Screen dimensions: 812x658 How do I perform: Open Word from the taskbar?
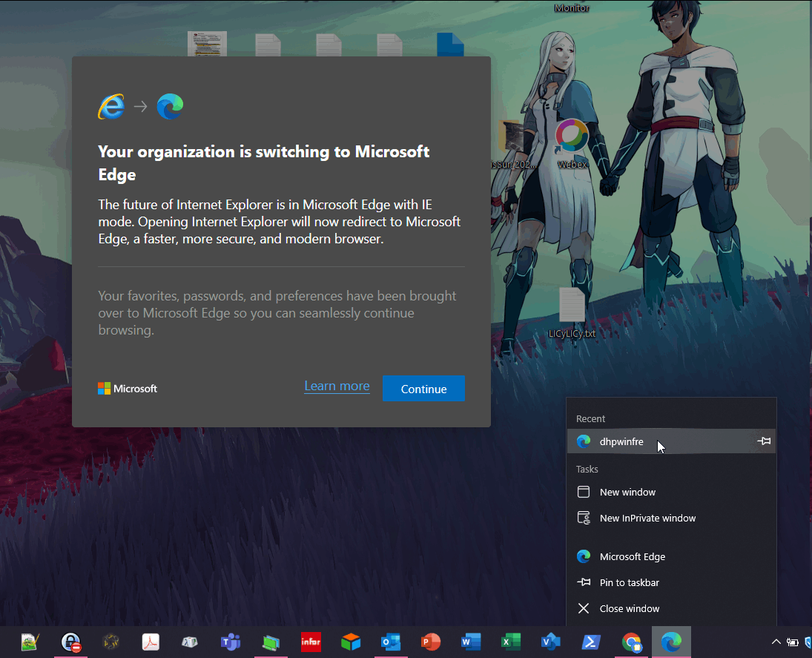click(x=471, y=642)
